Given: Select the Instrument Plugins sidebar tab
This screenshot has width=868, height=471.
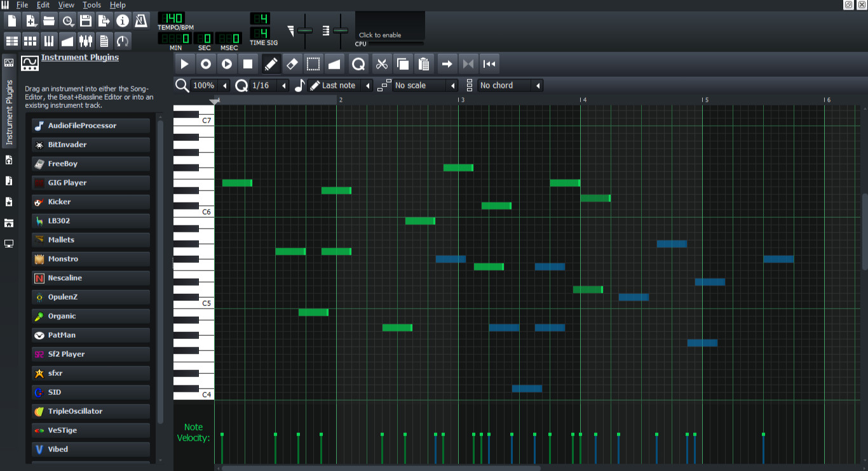Looking at the screenshot, I should 9,102.
